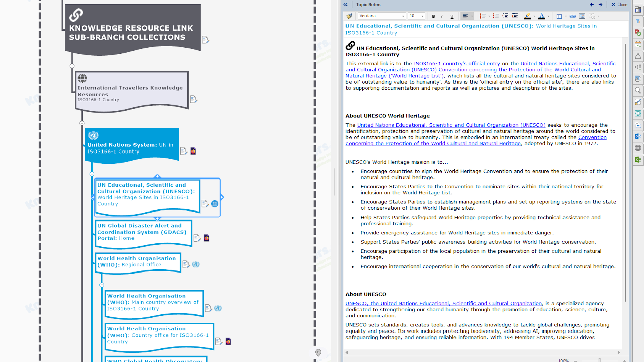This screenshot has width=644, height=362.
Task: Click the increase indent icon
Action: pos(515,16)
